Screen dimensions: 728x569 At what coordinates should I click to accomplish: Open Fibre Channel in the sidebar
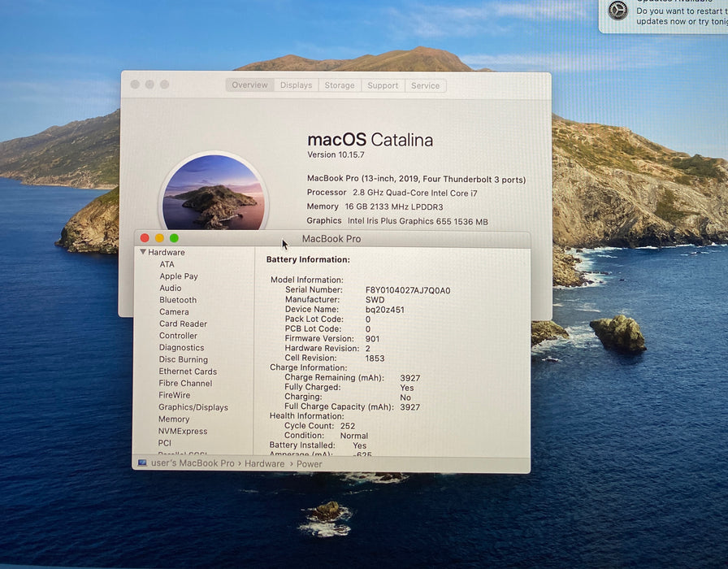(x=185, y=383)
